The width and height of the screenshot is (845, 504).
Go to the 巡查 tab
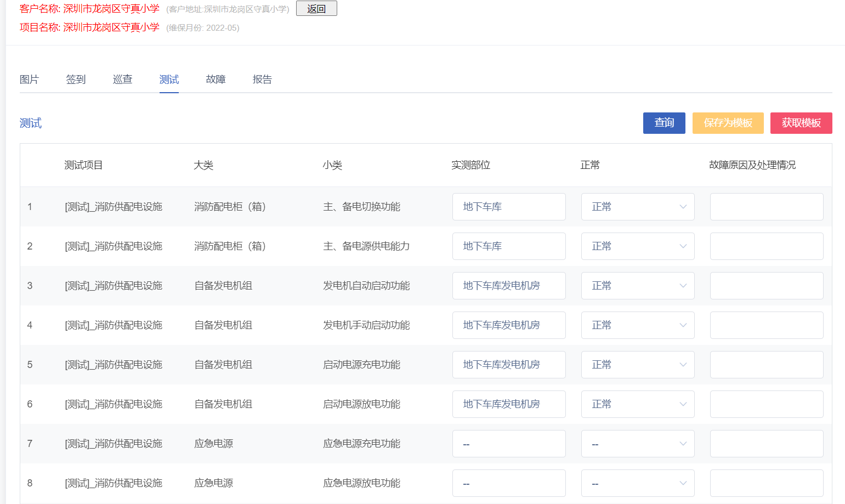click(122, 80)
